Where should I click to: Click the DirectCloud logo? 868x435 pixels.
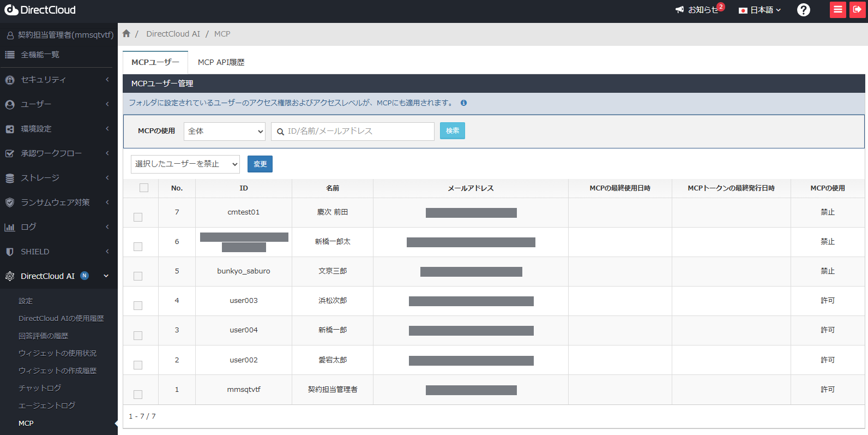pyautogui.click(x=40, y=10)
